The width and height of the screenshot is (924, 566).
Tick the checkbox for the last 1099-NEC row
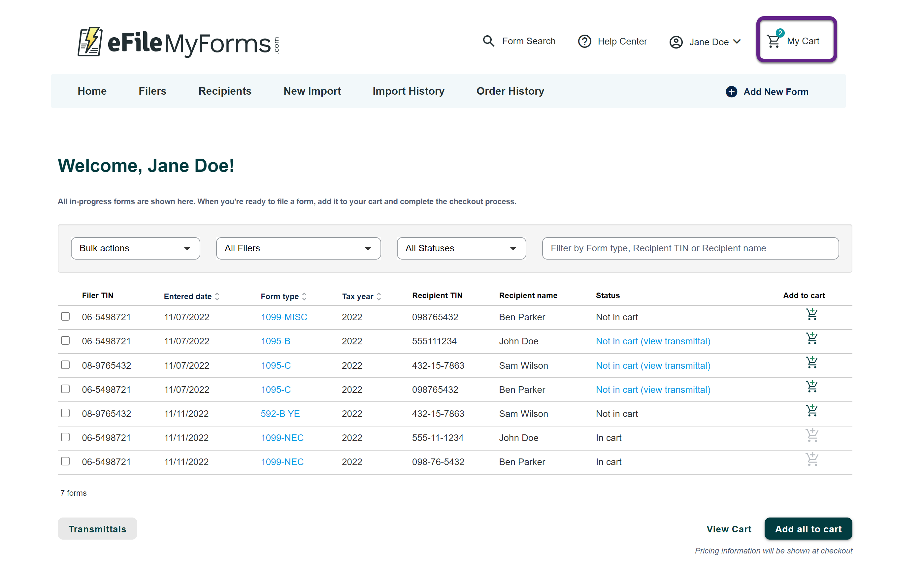tap(65, 461)
